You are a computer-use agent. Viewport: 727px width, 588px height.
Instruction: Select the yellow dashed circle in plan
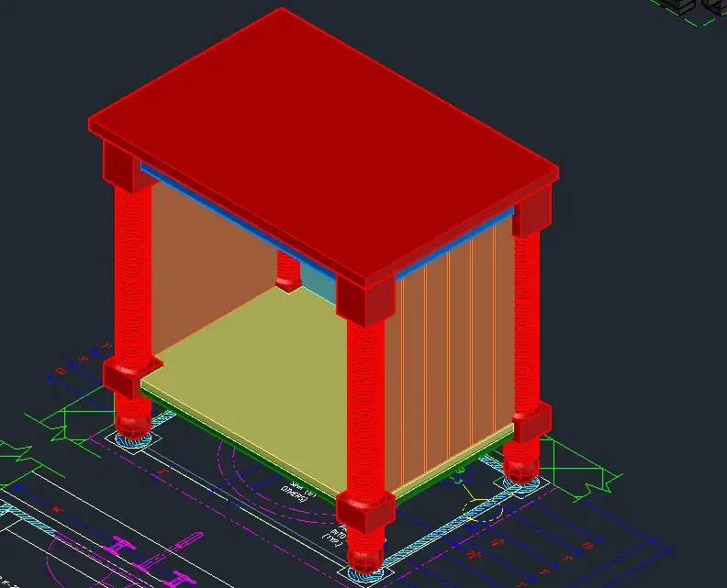click(479, 504)
